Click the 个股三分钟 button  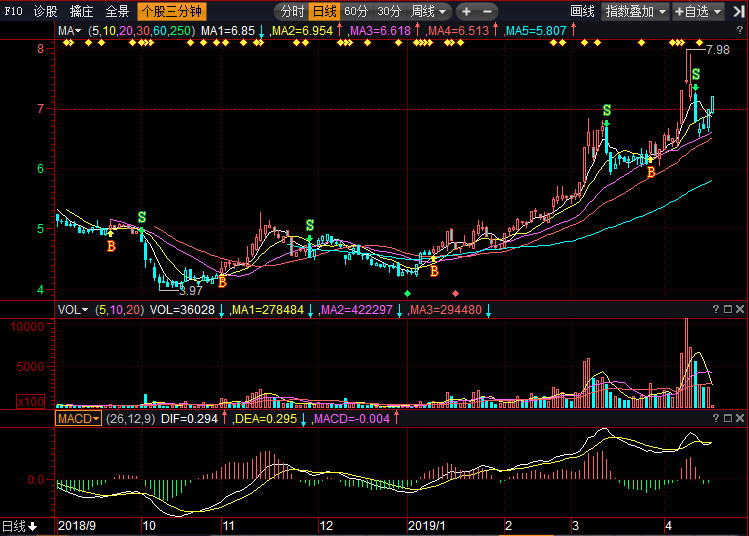171,11
